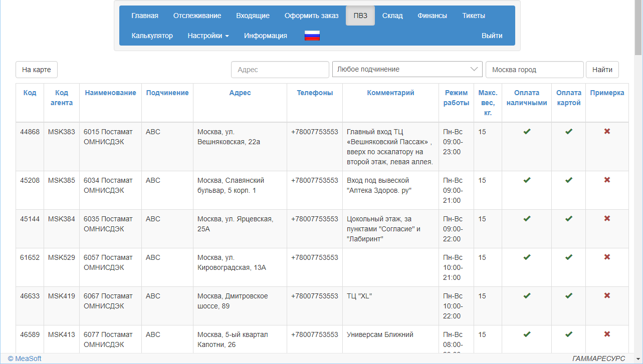Click fitting cross mark for row 61652
The width and height of the screenshot is (643, 364).
click(607, 257)
